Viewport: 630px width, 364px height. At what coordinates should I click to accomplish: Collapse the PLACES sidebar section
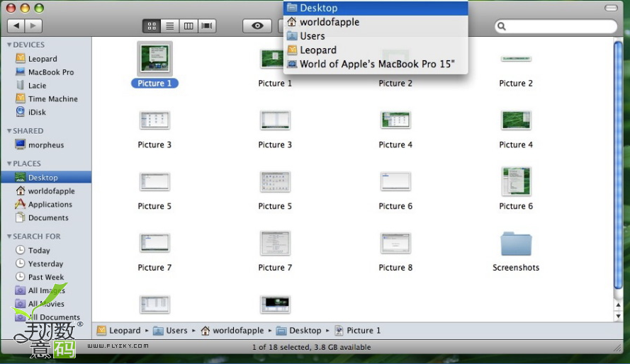9,164
